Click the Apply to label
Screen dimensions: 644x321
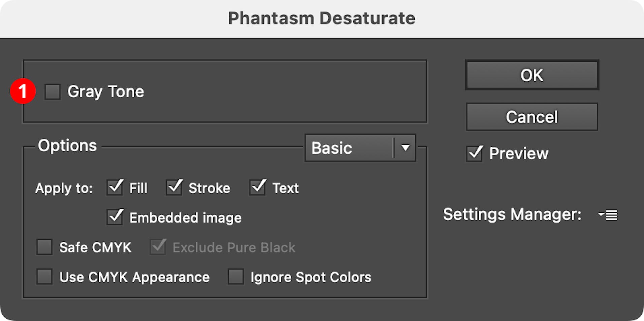tap(64, 188)
